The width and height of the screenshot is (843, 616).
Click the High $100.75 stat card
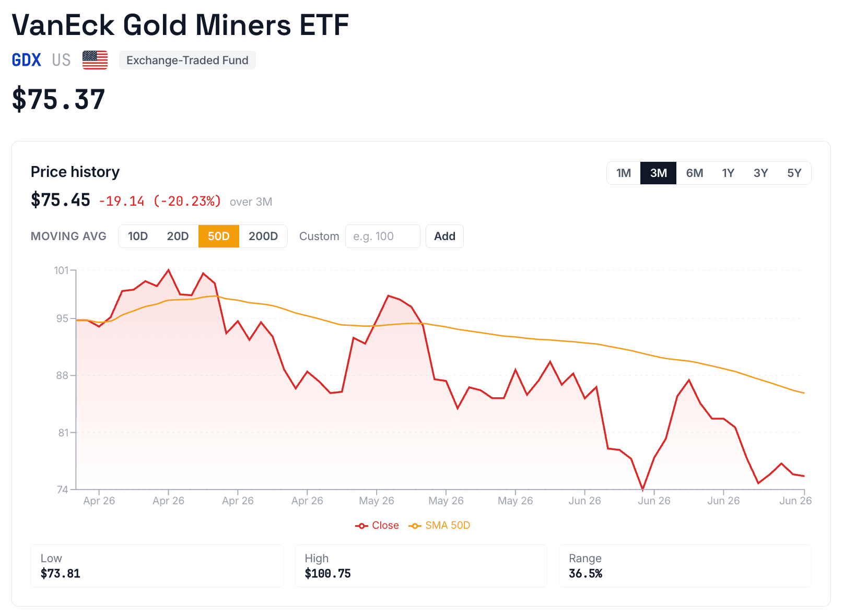pos(421,566)
